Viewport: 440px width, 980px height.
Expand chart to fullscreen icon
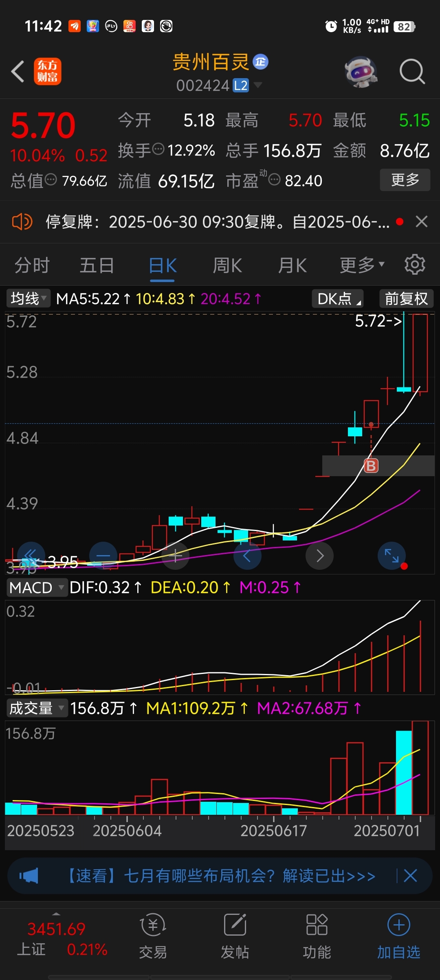(392, 556)
